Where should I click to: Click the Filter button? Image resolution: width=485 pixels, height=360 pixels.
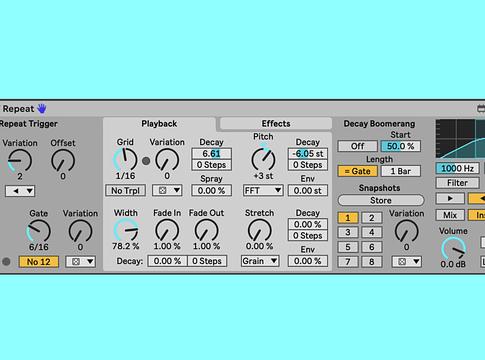tap(457, 183)
